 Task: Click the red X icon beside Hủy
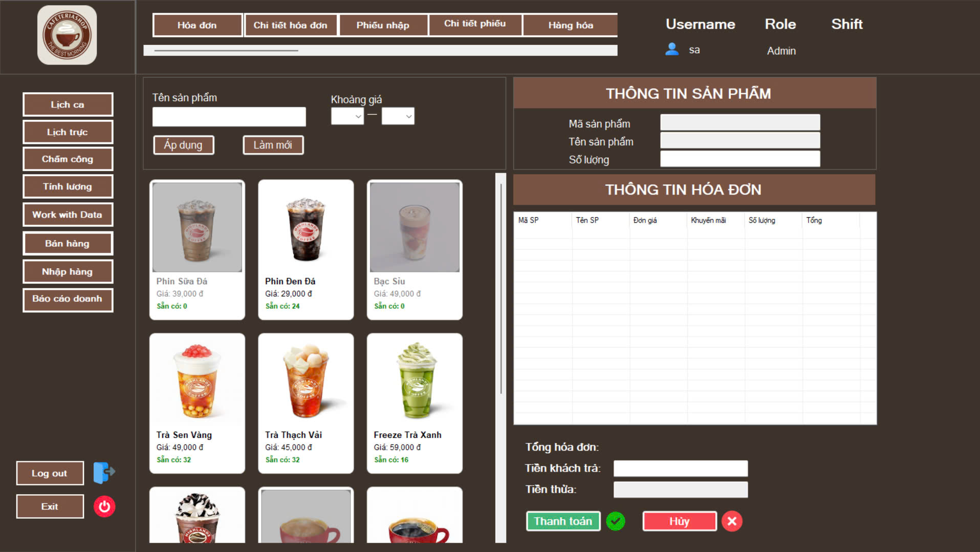(x=732, y=521)
